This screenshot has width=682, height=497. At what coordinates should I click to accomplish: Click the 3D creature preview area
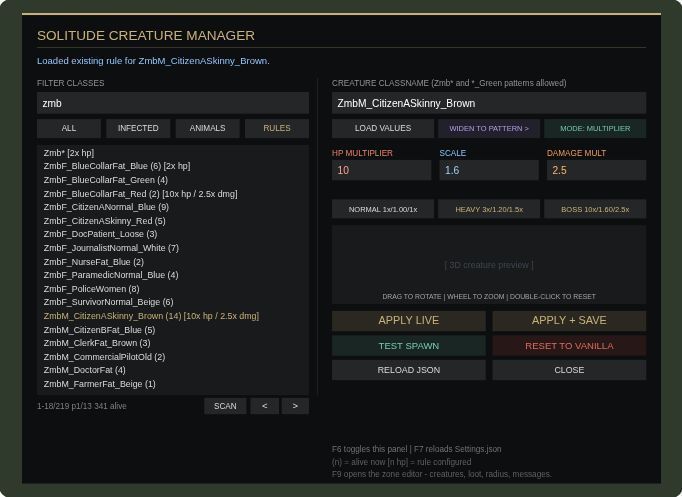click(x=489, y=264)
